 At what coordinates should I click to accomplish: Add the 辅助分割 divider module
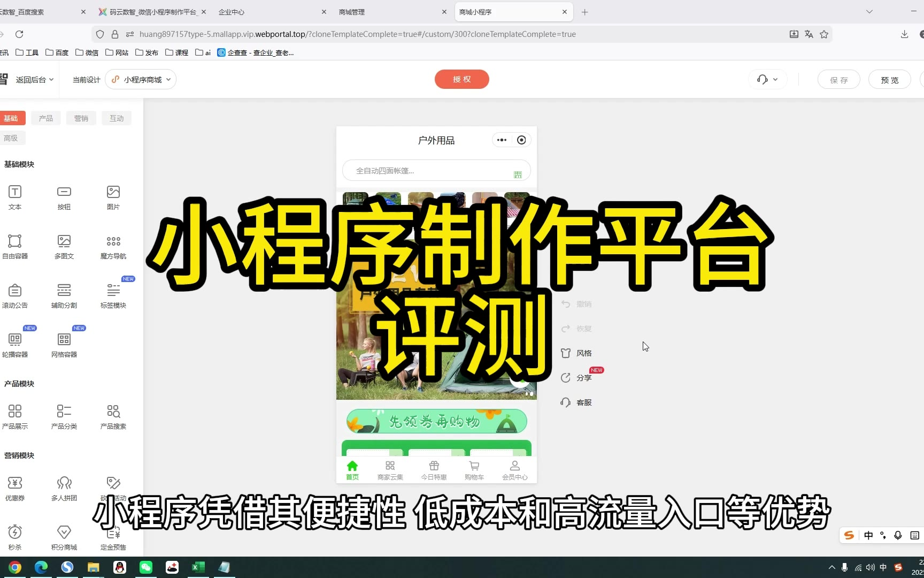pos(64,296)
